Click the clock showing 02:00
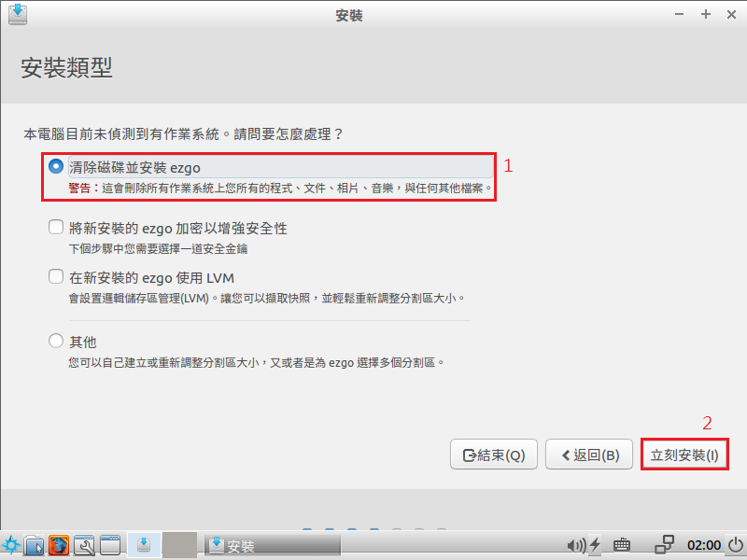 coord(704,545)
